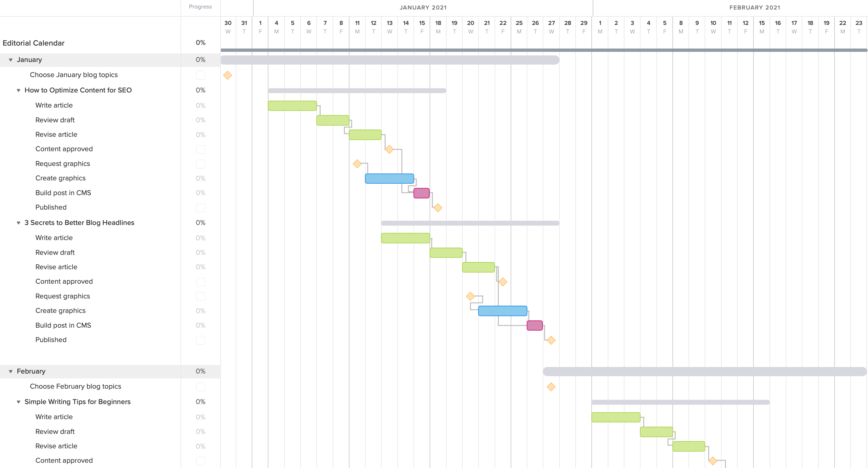This screenshot has width=868, height=468.
Task: Select SEO Revise article green bar
Action: [365, 135]
